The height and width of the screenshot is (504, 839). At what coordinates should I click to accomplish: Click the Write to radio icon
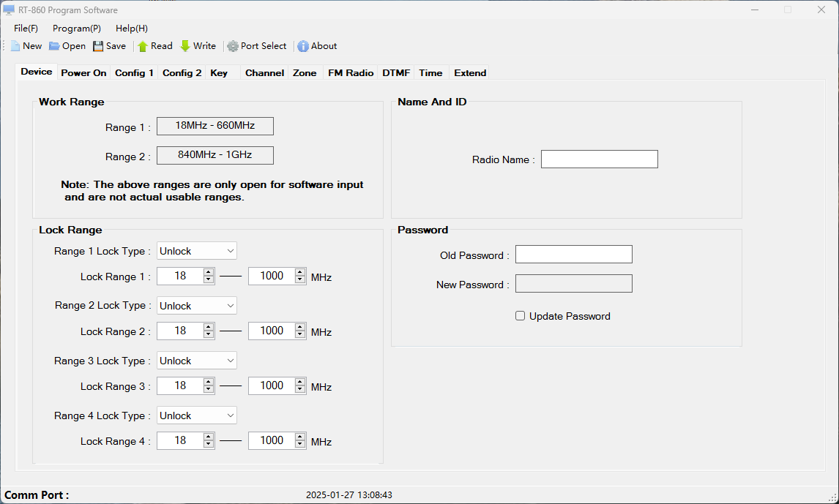[185, 46]
